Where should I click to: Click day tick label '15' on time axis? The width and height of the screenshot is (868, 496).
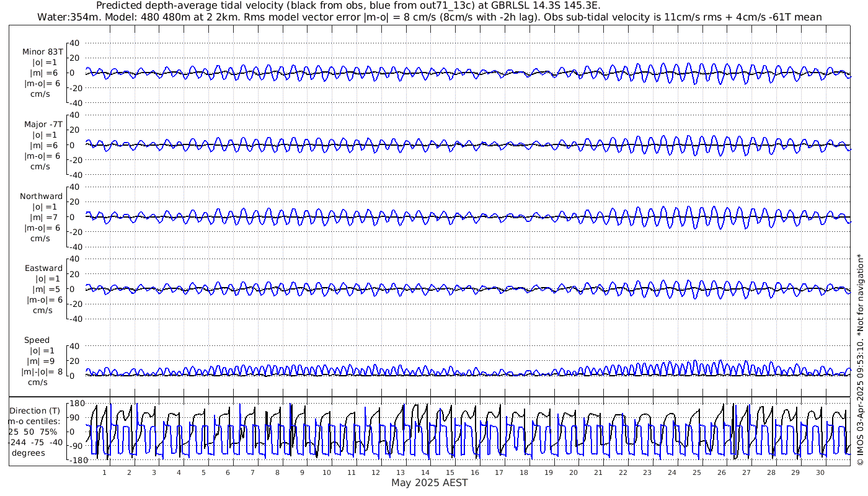coord(450,472)
